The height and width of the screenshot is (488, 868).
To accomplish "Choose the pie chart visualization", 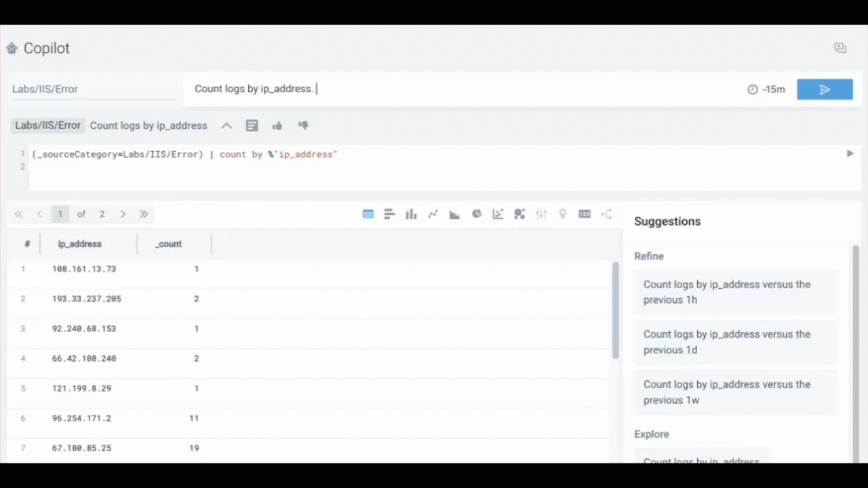I will click(x=477, y=214).
